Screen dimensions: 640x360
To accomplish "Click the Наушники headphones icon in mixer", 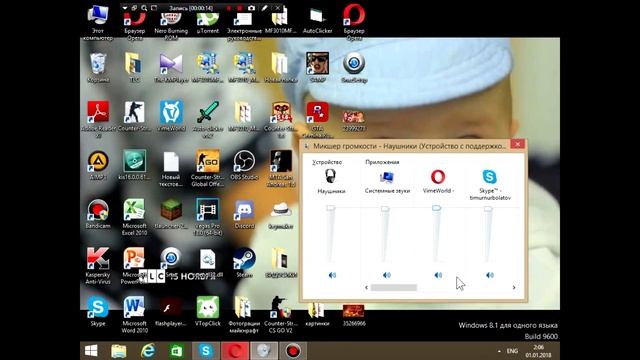I will (331, 176).
